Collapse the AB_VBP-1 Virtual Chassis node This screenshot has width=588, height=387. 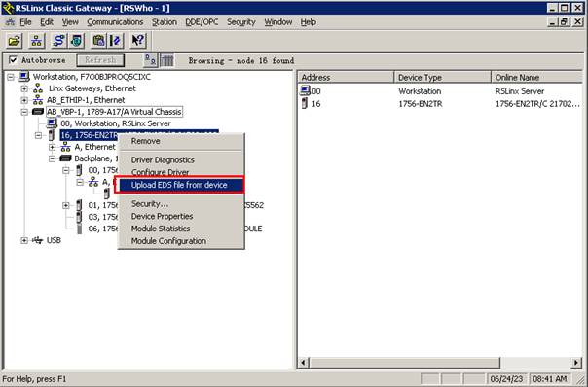24,112
